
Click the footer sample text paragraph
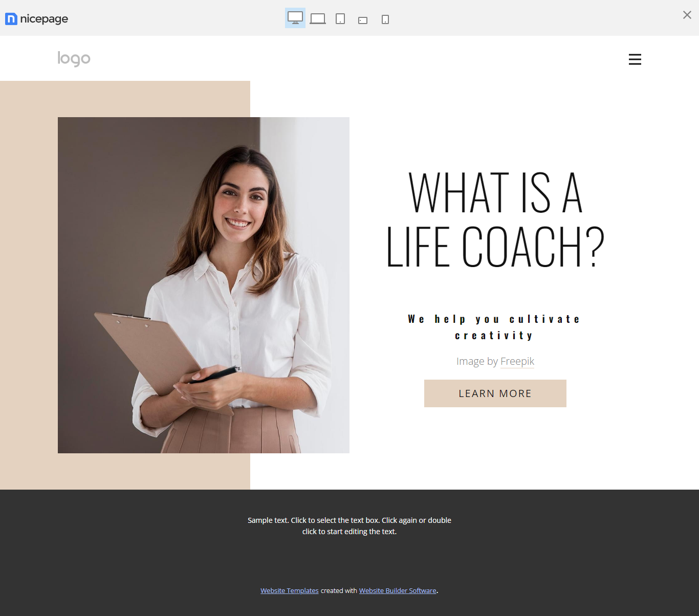(x=349, y=525)
